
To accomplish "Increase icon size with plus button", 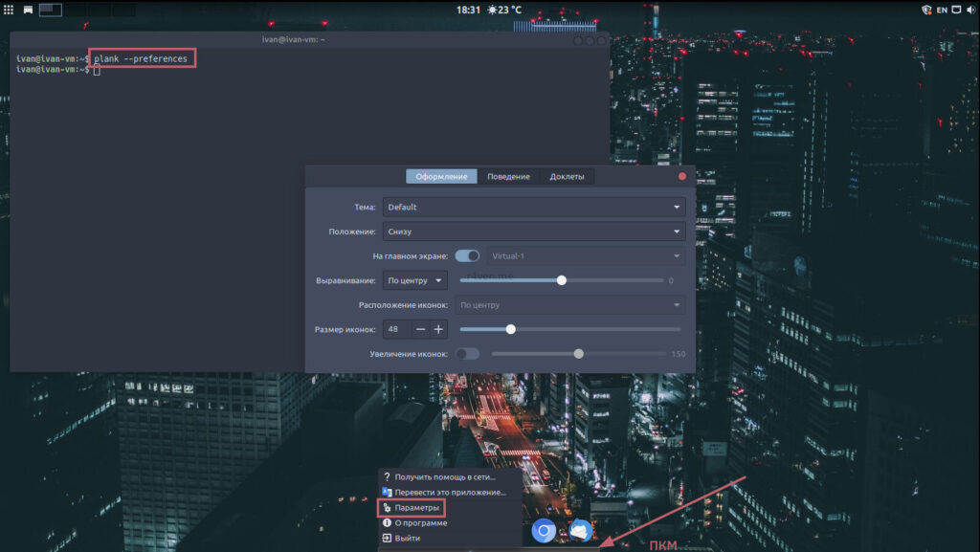I will (x=439, y=329).
